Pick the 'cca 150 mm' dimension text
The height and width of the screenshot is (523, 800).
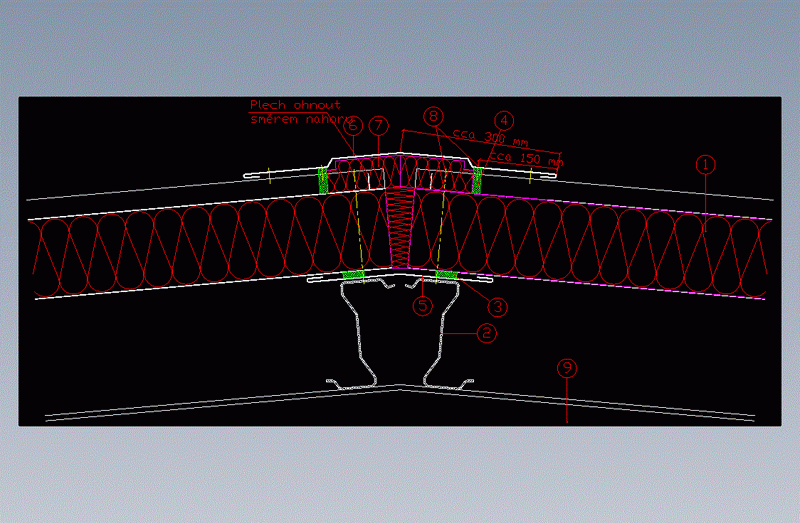tap(525, 158)
